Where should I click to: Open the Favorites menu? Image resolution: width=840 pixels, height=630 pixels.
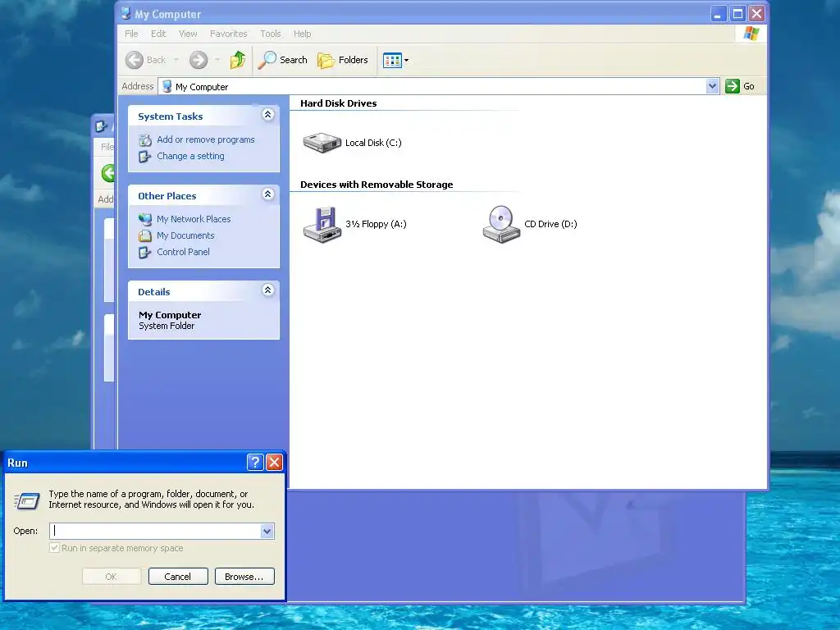pyautogui.click(x=229, y=34)
